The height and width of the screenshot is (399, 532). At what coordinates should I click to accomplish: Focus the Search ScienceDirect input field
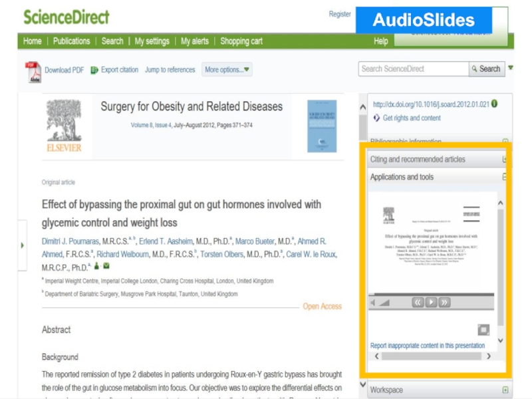(414, 69)
